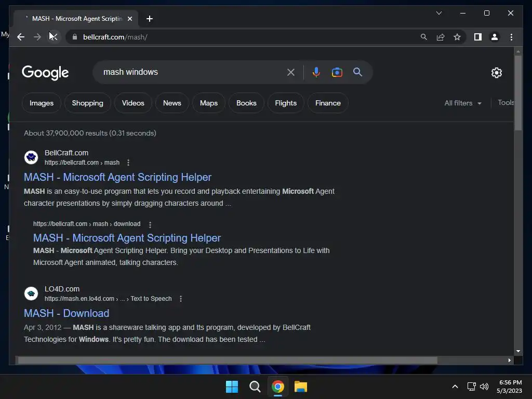Clear the Google search box text

pos(291,72)
